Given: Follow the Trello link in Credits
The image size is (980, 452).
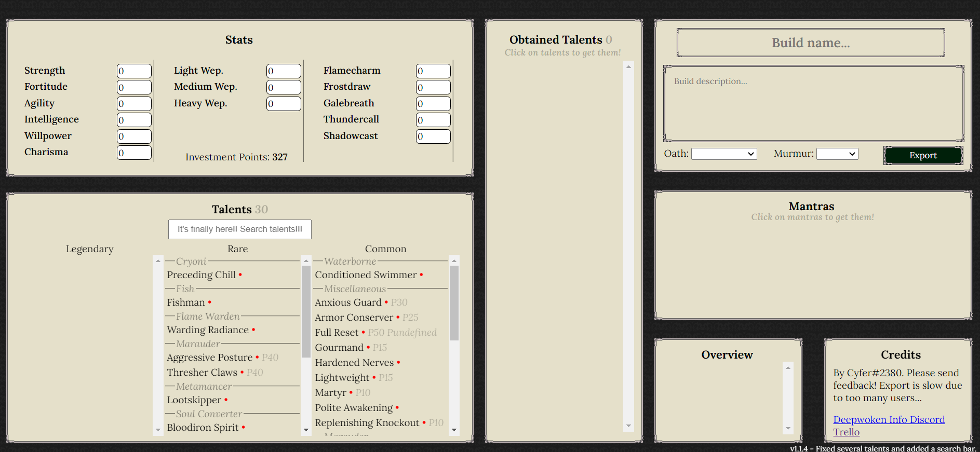Looking at the screenshot, I should pyautogui.click(x=846, y=432).
